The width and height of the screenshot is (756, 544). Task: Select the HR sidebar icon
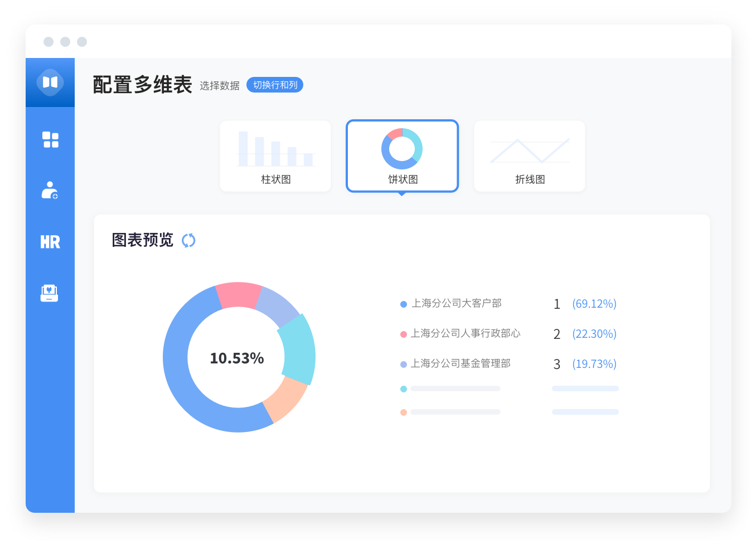(x=50, y=242)
